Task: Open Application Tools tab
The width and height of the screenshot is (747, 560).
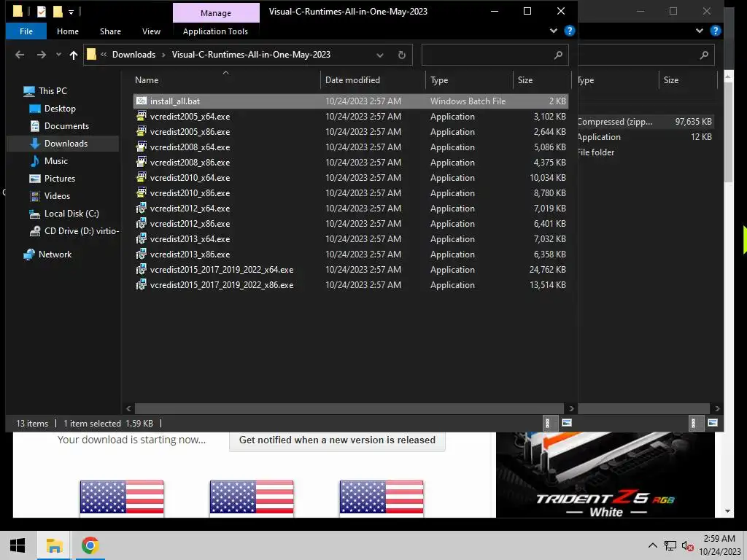Action: tap(215, 31)
